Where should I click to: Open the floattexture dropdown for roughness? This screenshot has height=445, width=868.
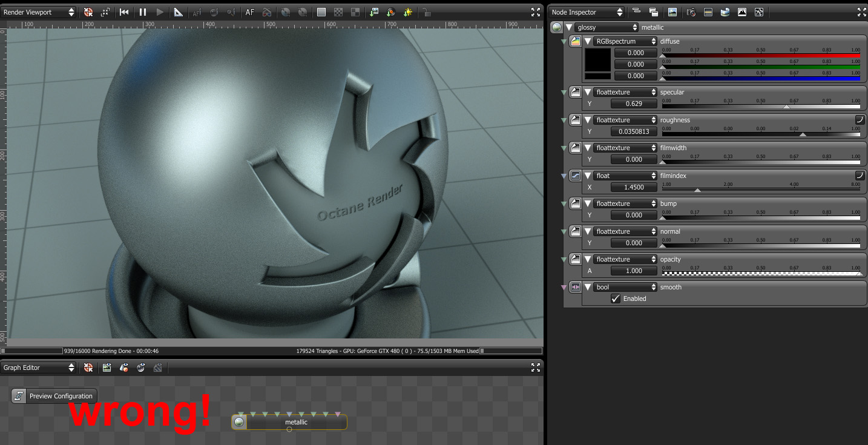(x=625, y=120)
